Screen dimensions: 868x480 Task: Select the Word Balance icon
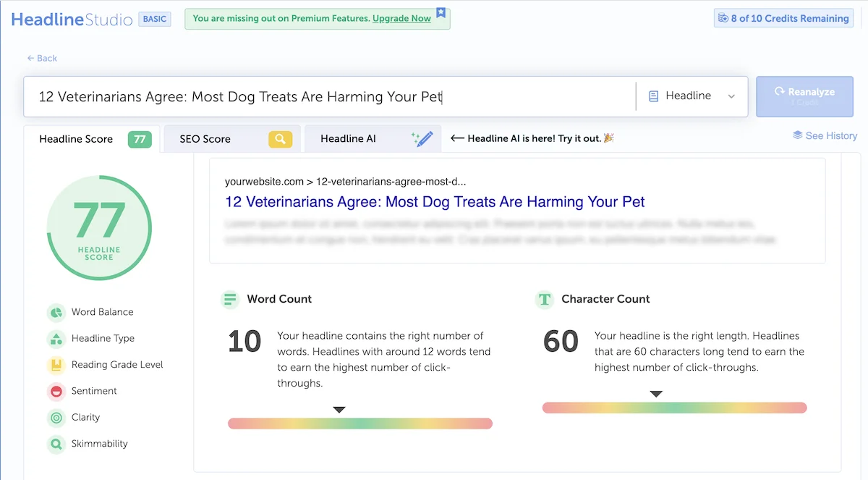coord(56,312)
